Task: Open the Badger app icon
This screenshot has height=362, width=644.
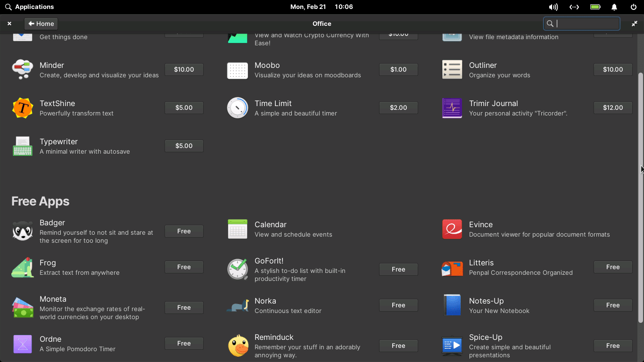Action: [23, 231]
